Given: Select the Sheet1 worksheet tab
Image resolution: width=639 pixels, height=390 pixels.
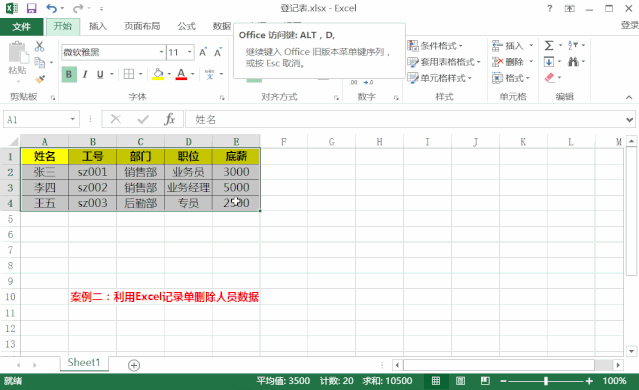Looking at the screenshot, I should tap(84, 362).
